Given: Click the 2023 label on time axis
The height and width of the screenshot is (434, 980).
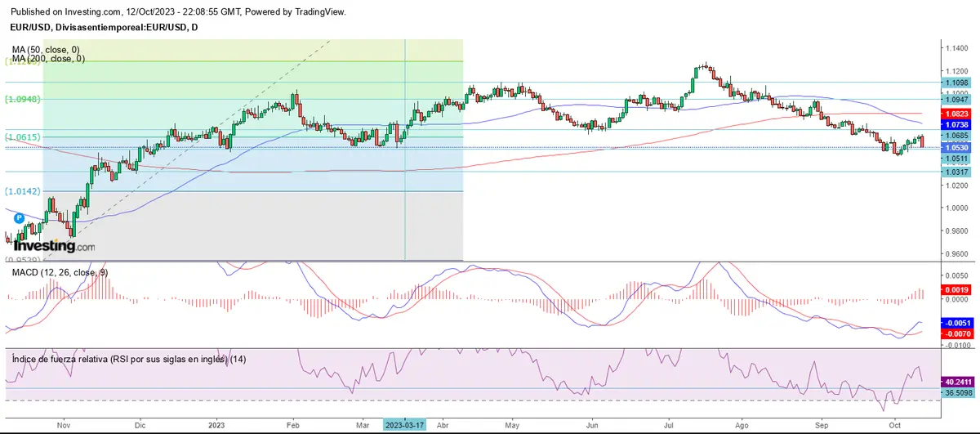Looking at the screenshot, I should (x=216, y=426).
